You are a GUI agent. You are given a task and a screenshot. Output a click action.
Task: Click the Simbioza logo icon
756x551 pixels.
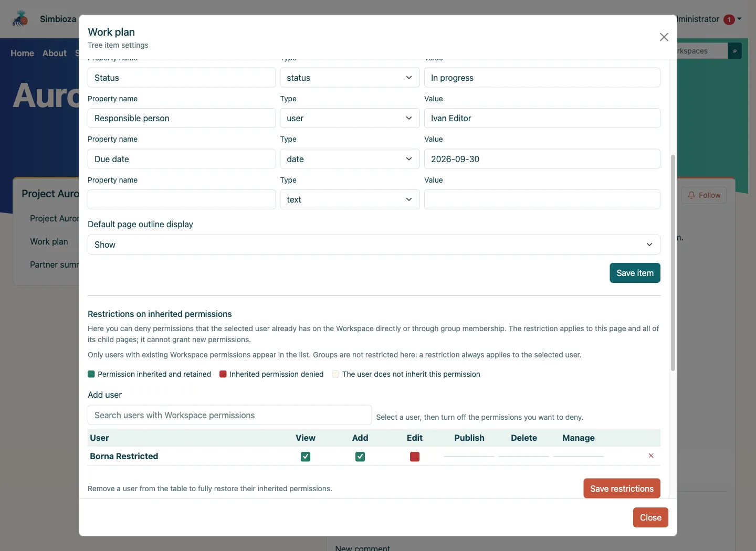click(x=20, y=19)
